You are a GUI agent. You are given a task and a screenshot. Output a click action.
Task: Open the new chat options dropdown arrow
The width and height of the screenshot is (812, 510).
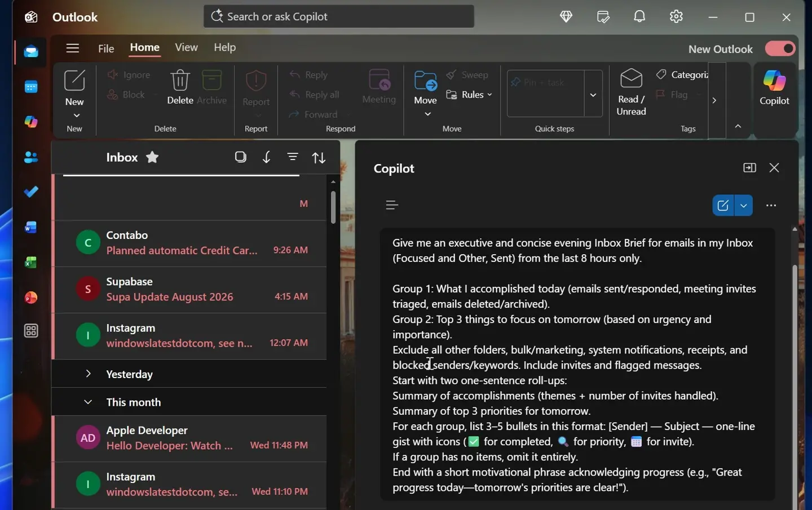tap(744, 206)
